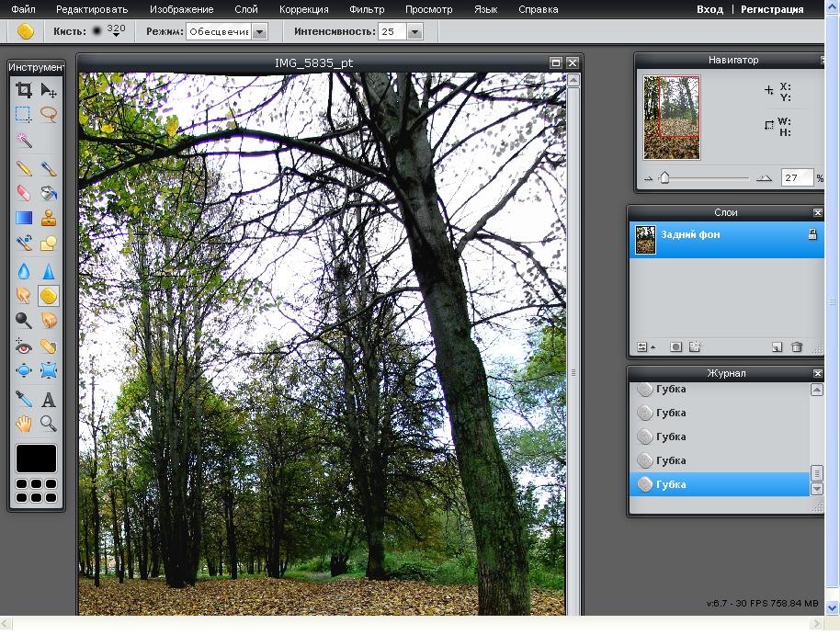Toggle layer settings in Слои panel
This screenshot has height=635, width=840.
(x=645, y=347)
